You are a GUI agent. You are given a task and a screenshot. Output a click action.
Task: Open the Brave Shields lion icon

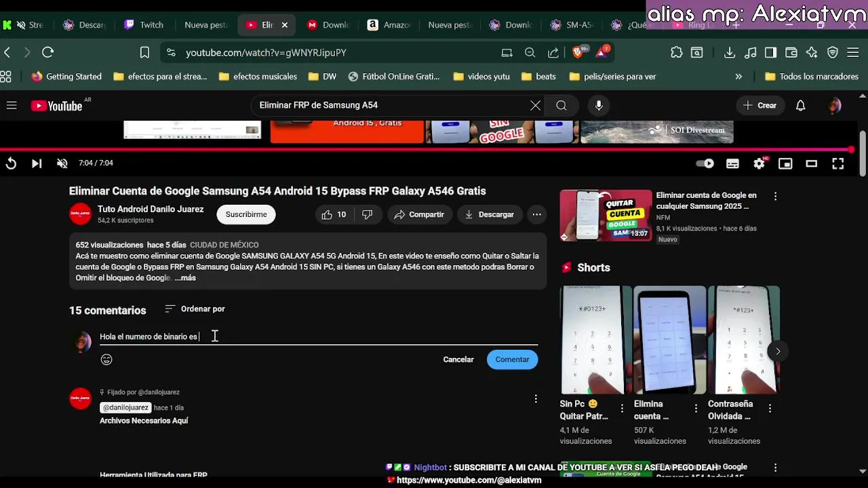578,52
